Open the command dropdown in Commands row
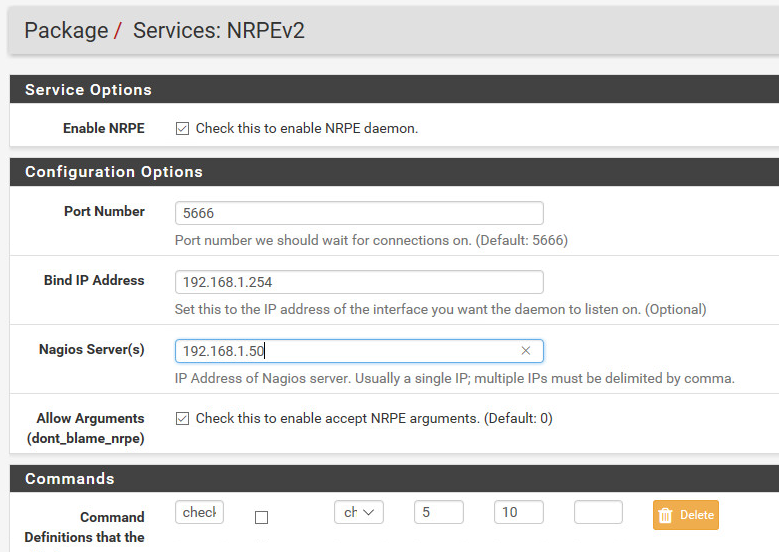 pyautogui.click(x=359, y=512)
